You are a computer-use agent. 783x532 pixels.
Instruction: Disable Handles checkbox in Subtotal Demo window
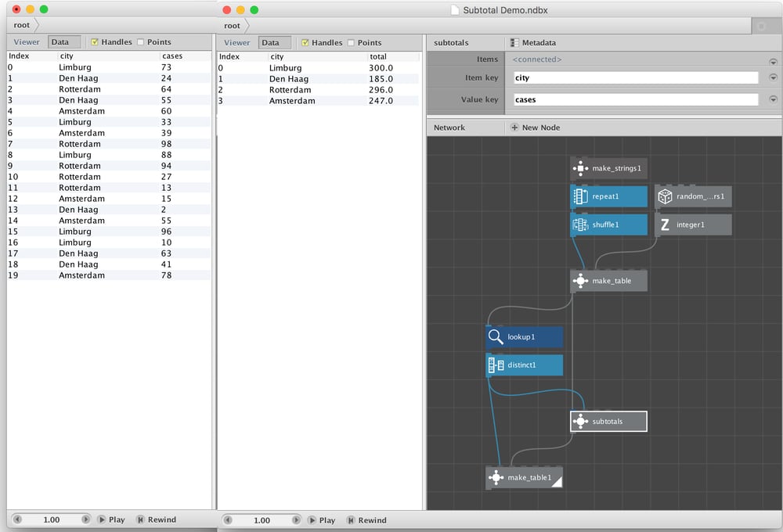tap(305, 43)
